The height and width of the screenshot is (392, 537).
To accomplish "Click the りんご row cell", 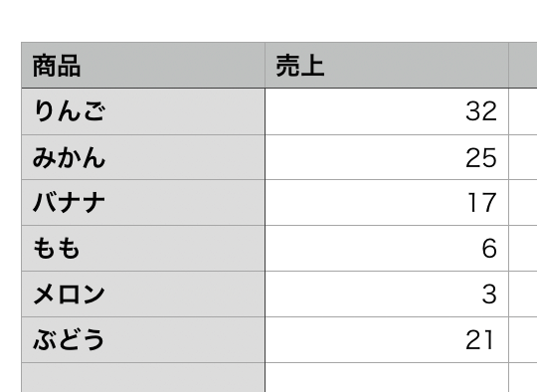I will click(143, 111).
